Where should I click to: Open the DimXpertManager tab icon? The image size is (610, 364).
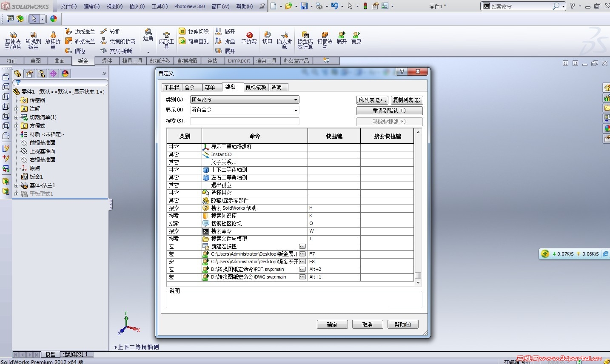[53, 74]
